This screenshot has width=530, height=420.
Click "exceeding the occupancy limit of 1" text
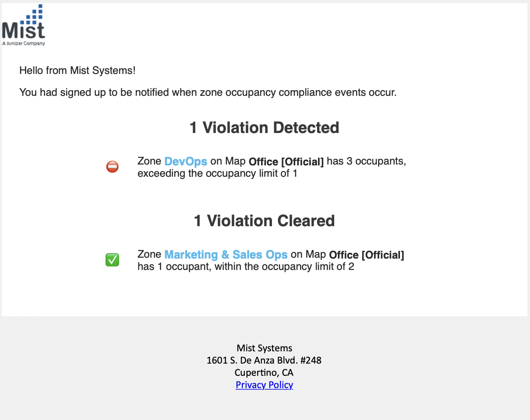217,173
